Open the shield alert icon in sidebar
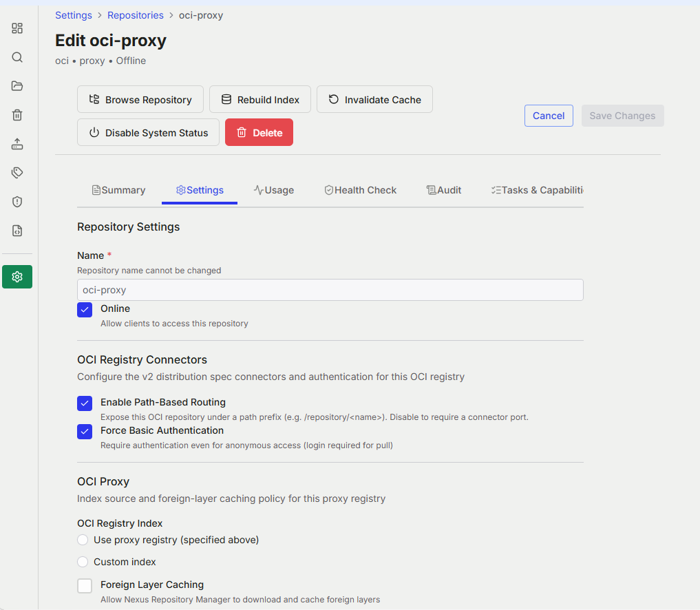Screen dimensions: 700x610 click(x=17, y=202)
